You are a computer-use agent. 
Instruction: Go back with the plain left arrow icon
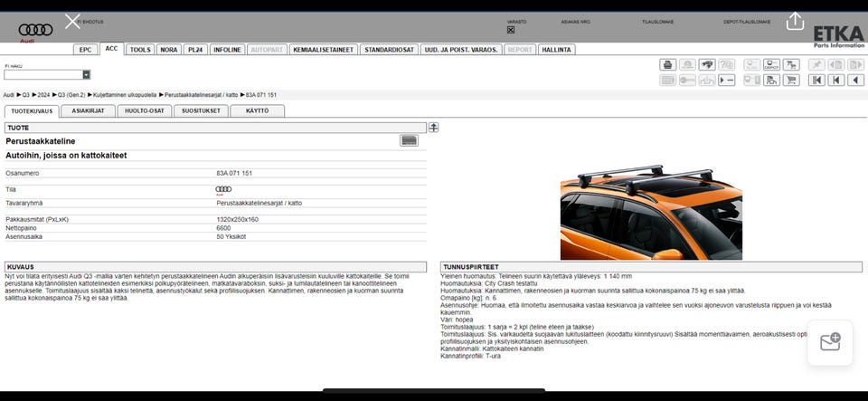[x=856, y=81]
